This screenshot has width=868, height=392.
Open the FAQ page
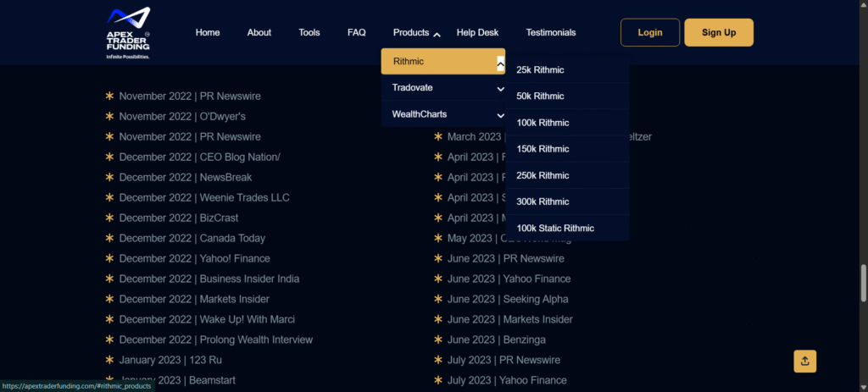point(357,33)
